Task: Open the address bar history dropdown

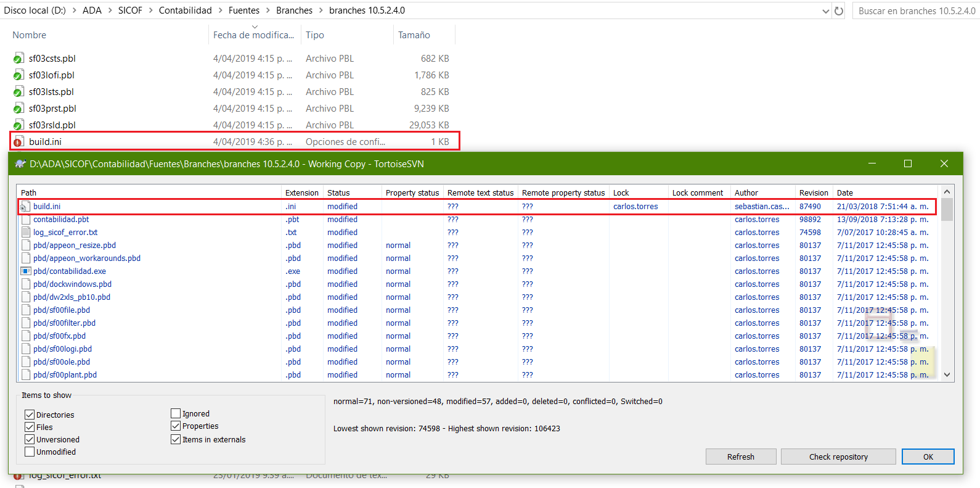Action: click(x=826, y=11)
